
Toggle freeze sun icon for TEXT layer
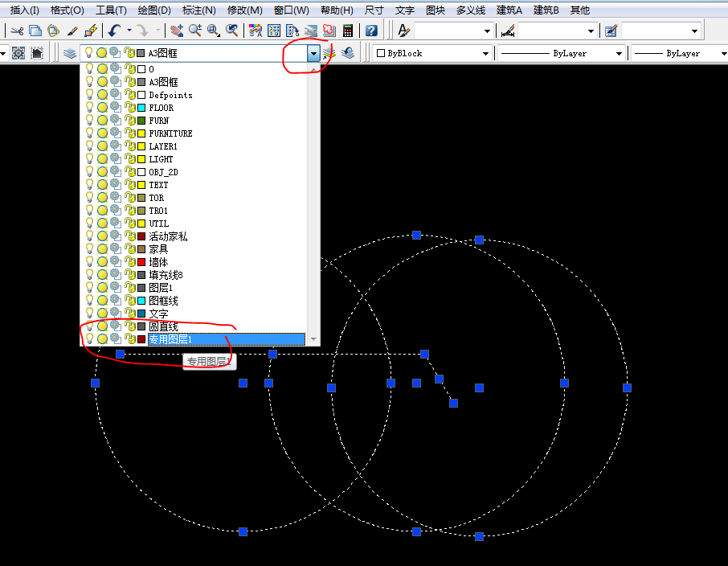[102, 185]
